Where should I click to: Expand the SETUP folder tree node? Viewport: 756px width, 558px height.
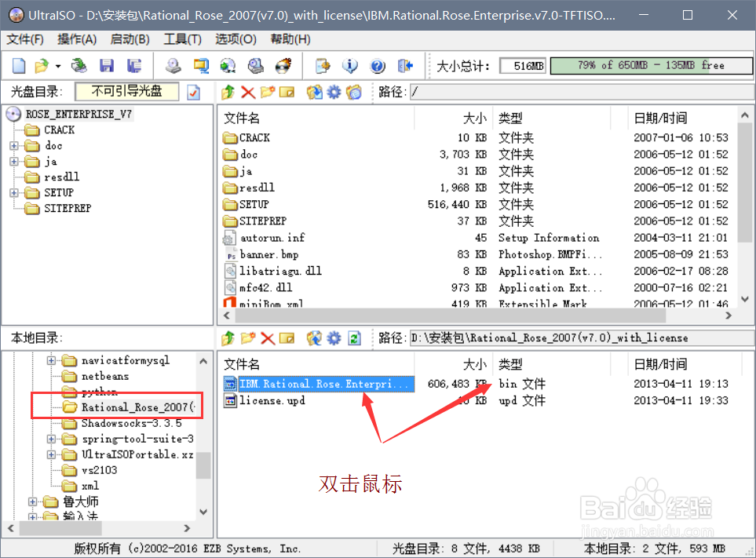click(14, 193)
